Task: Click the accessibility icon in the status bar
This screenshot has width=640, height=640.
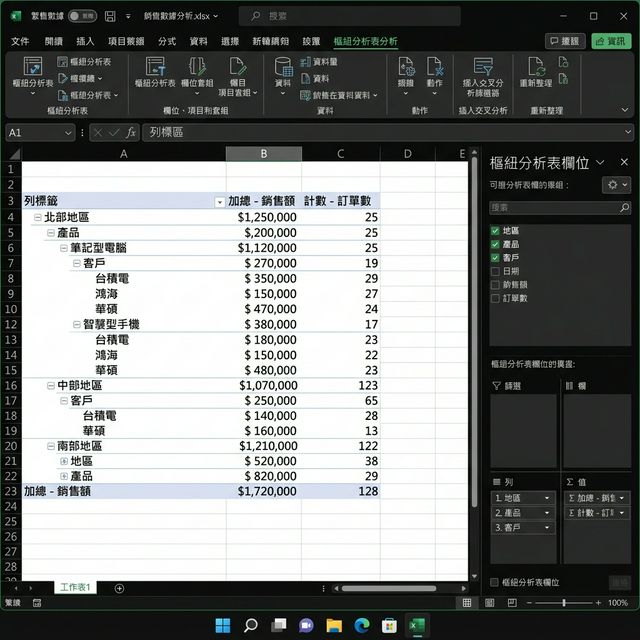Action: (x=37, y=603)
